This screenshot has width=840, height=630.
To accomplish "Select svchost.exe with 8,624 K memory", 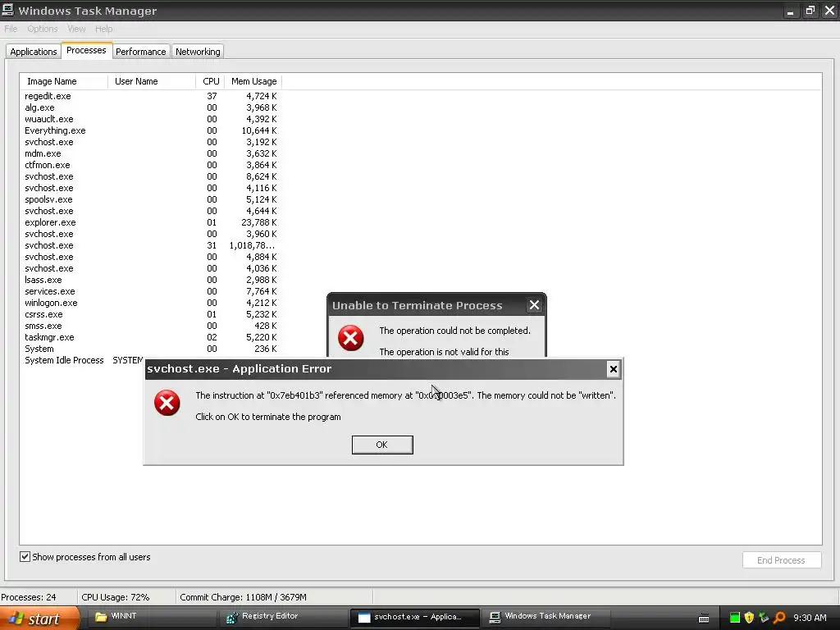I will (151, 177).
